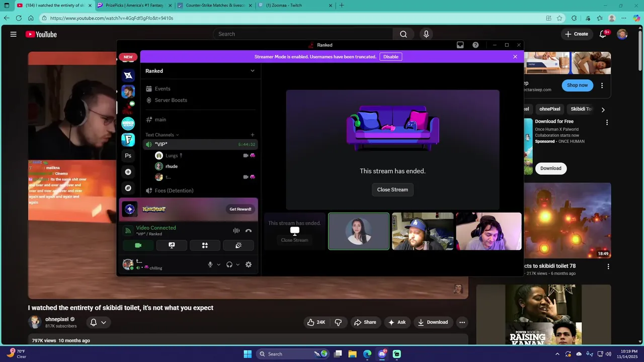This screenshot has height=362, width=644.
Task: Open the F server icon
Action: pos(128,140)
